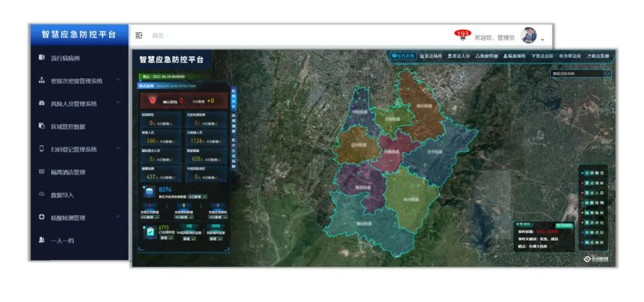The image size is (644, 302).
Task: Click the red event title text
Action: click(x=548, y=232)
